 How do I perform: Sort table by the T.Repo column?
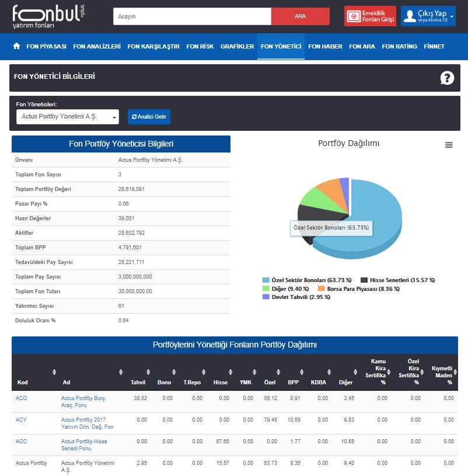[x=204, y=372]
